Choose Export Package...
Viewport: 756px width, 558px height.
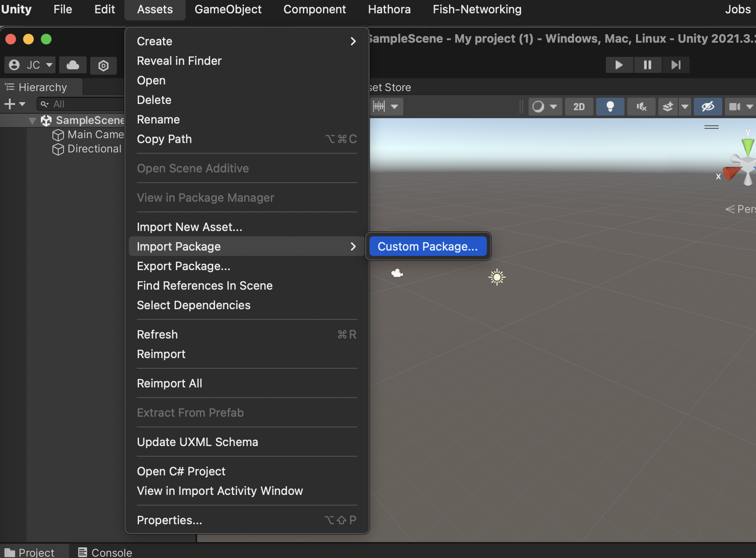coord(247,266)
